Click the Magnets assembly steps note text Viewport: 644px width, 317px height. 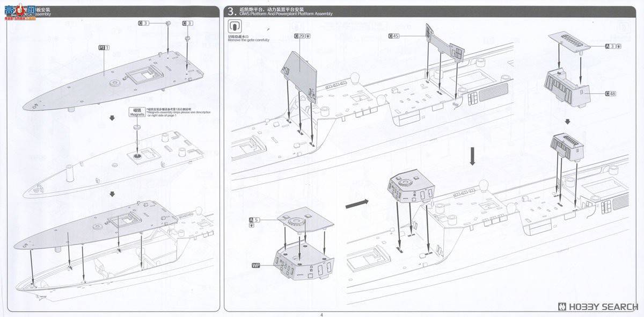[x=179, y=113]
